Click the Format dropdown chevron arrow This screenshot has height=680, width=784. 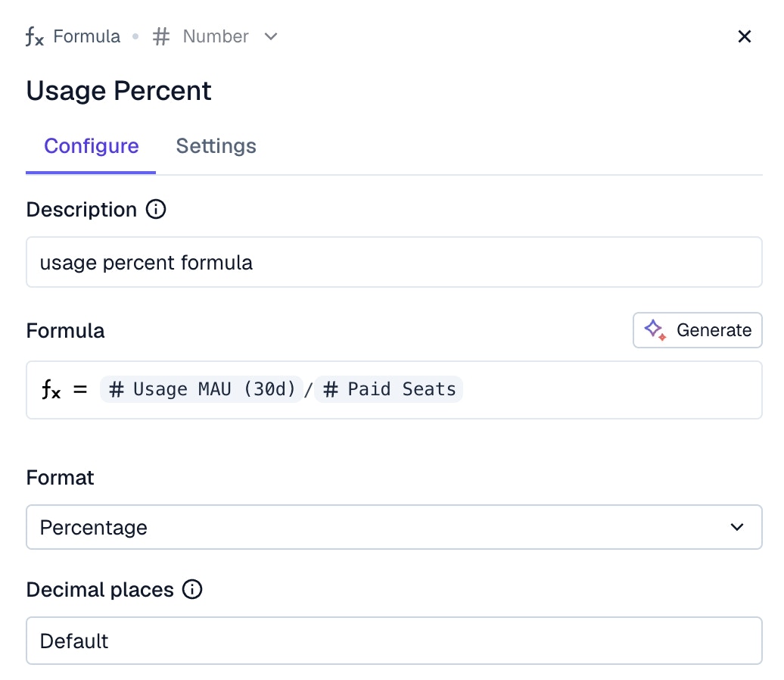click(737, 527)
